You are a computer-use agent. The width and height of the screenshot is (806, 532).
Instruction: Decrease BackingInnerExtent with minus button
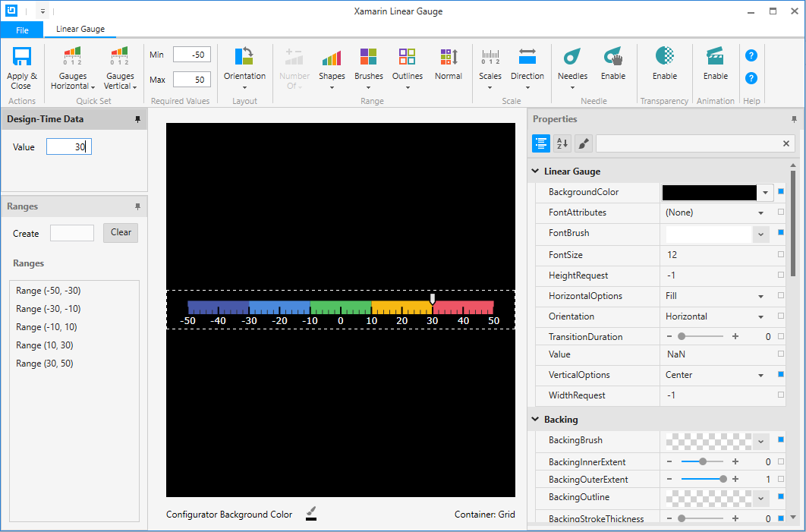coord(669,461)
